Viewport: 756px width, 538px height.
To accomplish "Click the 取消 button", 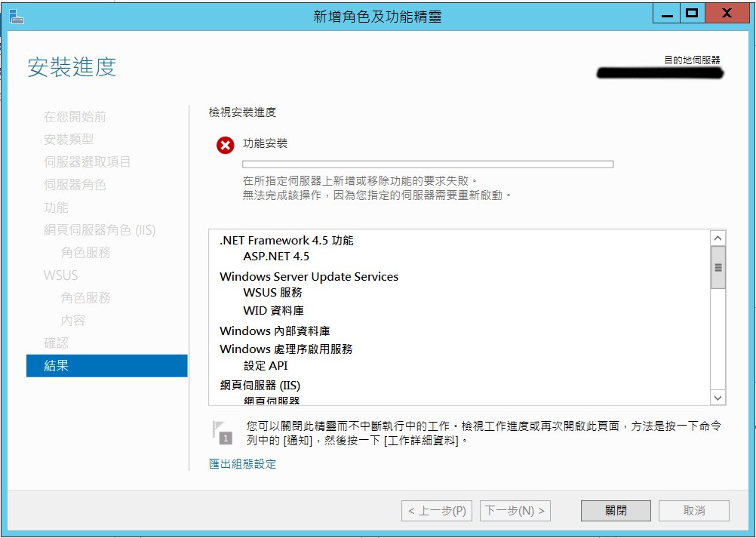I will pyautogui.click(x=694, y=511).
